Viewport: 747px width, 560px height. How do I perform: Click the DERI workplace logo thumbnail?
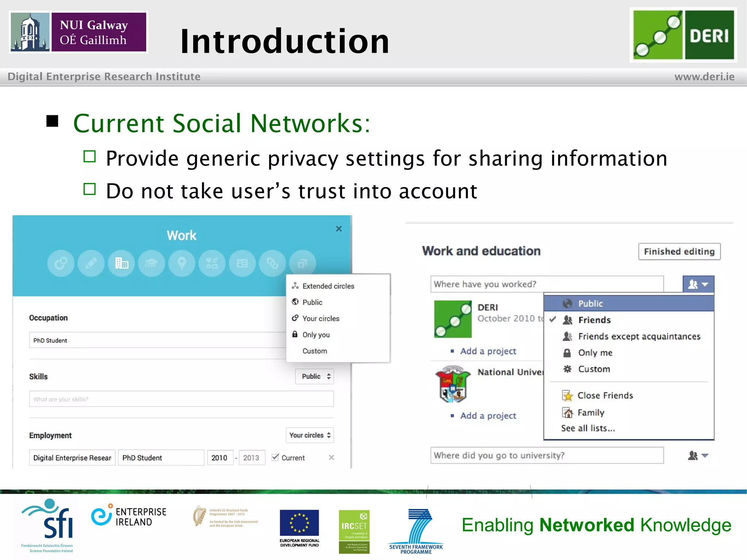453,319
